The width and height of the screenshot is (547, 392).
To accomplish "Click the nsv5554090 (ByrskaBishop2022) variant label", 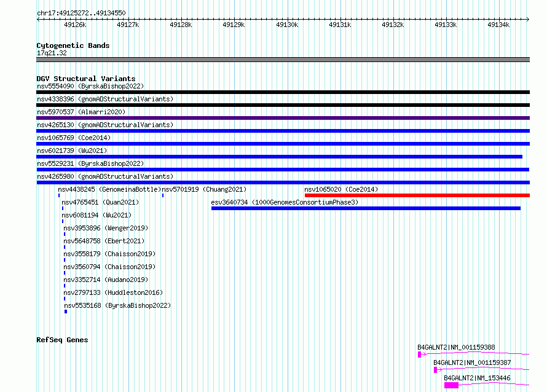I will coord(90,86).
